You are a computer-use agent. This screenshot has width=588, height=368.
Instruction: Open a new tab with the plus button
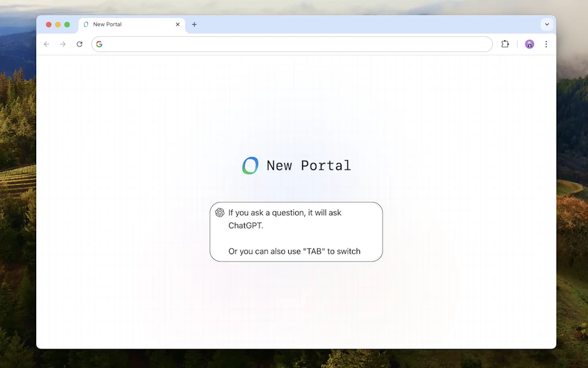pos(194,24)
